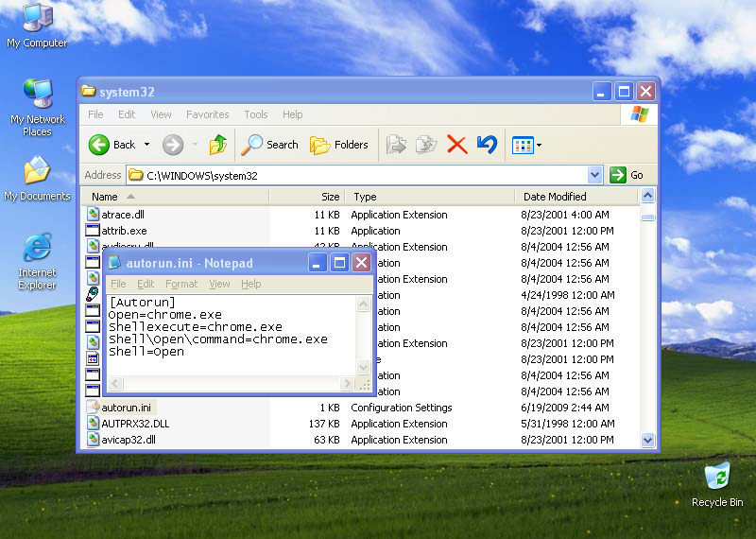The image size is (756, 539).
Task: Open Notepad View menu
Action: click(x=219, y=284)
